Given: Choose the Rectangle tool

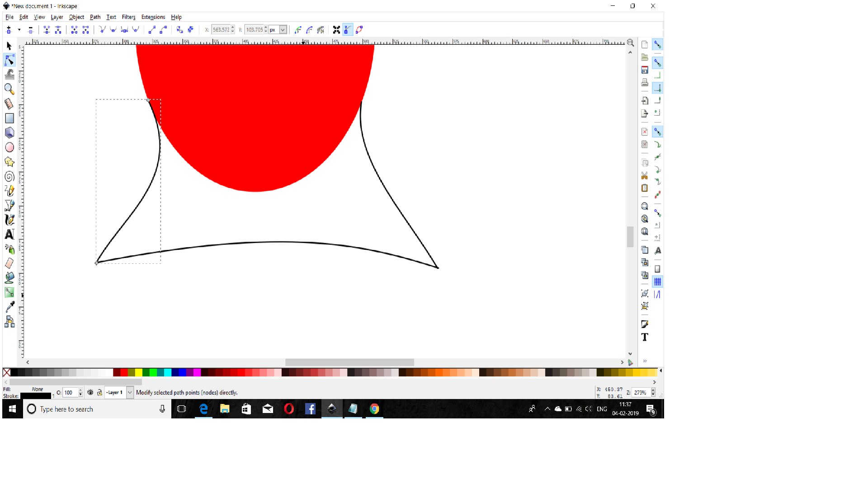Looking at the screenshot, I should click(x=9, y=118).
